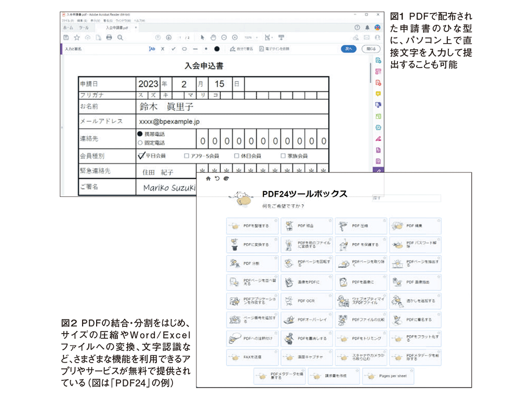Select the 携帯電話 radio button

pyautogui.click(x=140, y=134)
